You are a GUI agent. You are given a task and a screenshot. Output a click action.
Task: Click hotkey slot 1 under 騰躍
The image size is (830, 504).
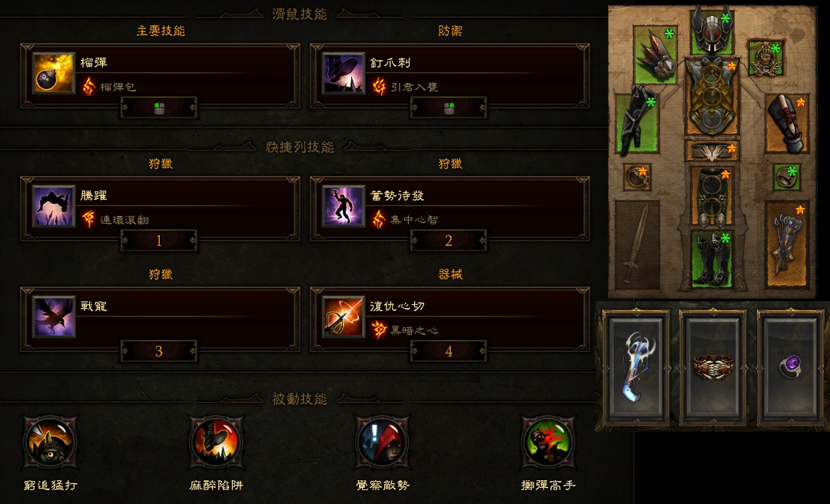click(x=159, y=241)
